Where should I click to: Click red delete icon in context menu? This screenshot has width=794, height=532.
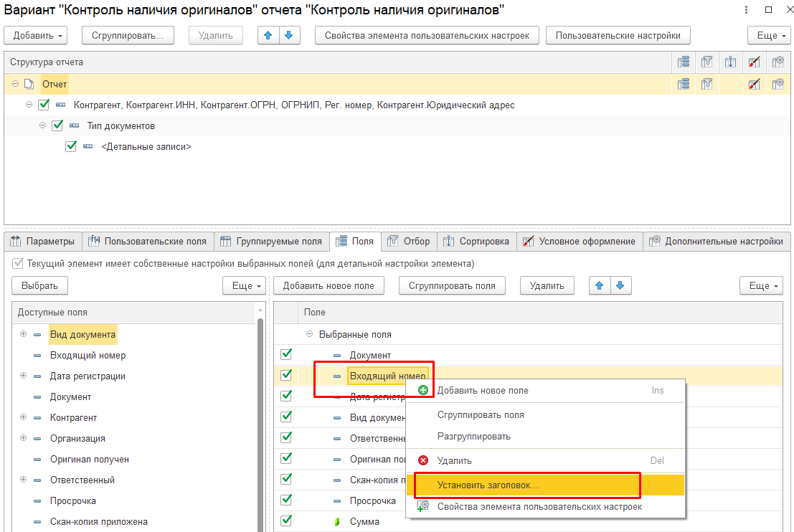[423, 460]
